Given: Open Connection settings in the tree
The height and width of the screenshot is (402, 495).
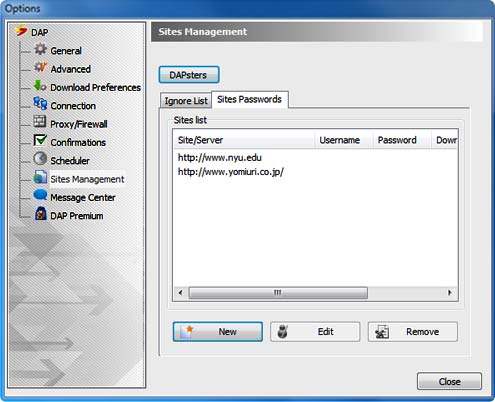Looking at the screenshot, I should (73, 106).
